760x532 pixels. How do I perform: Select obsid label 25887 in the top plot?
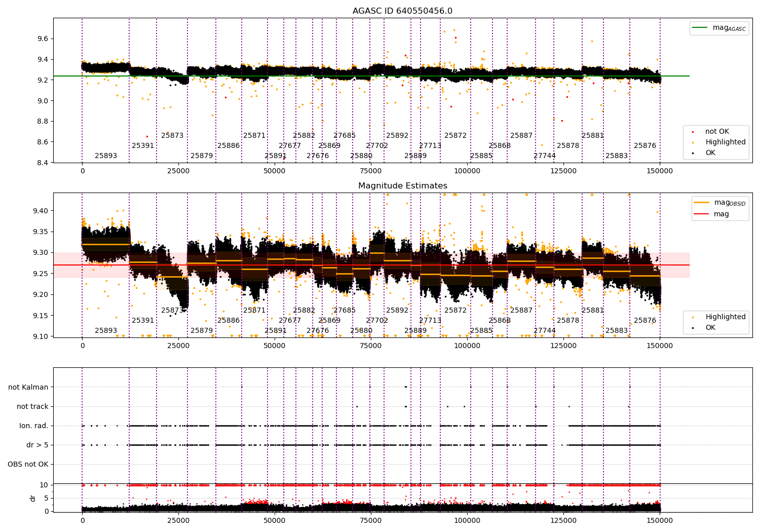[x=521, y=135]
